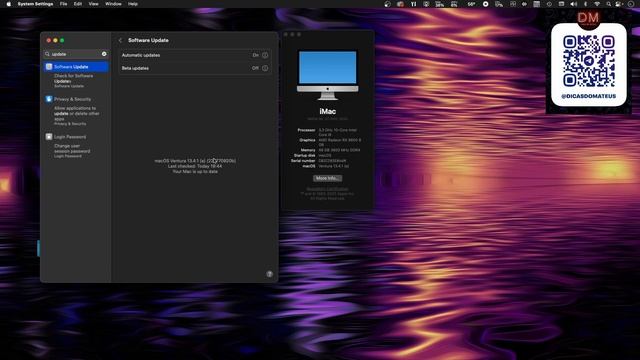640x360 pixels.
Task: Open Spotlight search in menu bar
Action: pos(609,4)
